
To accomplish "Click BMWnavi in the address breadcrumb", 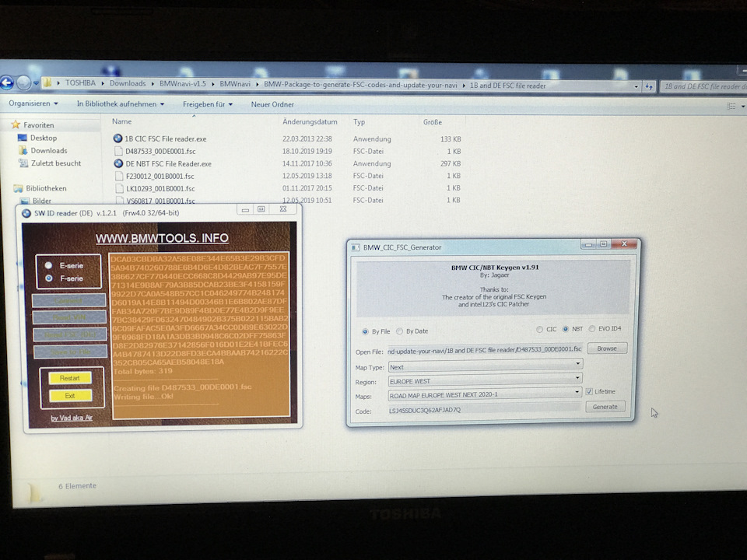I will 235,84.
